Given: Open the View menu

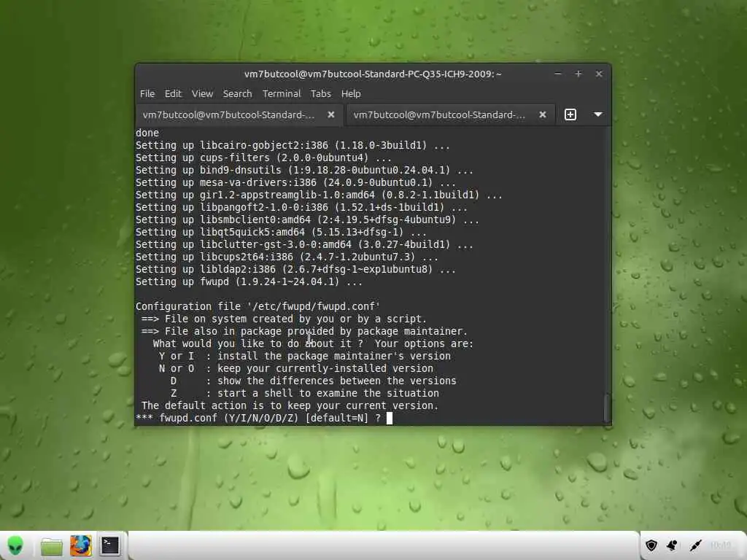Looking at the screenshot, I should tap(203, 94).
